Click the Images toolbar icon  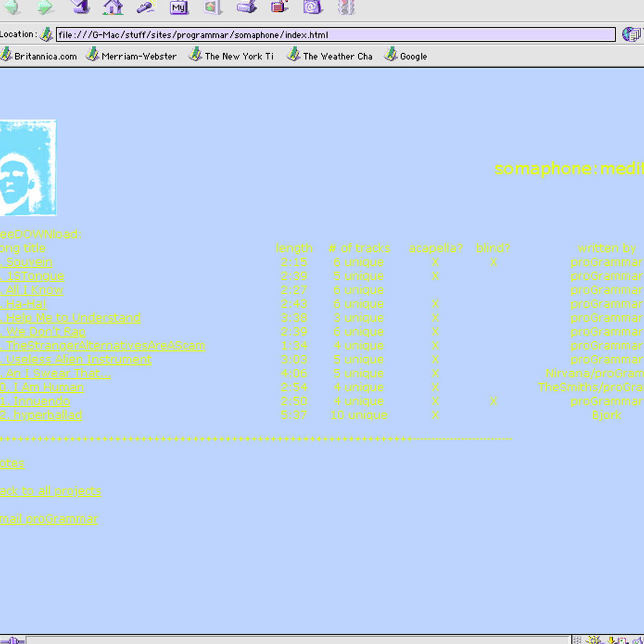[212, 7]
